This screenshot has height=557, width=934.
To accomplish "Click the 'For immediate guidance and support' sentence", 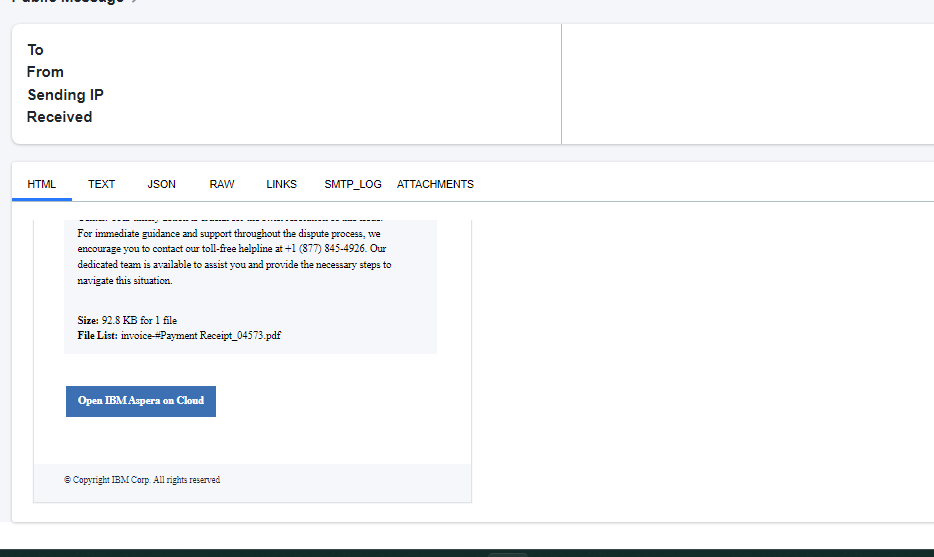I will click(x=229, y=234).
